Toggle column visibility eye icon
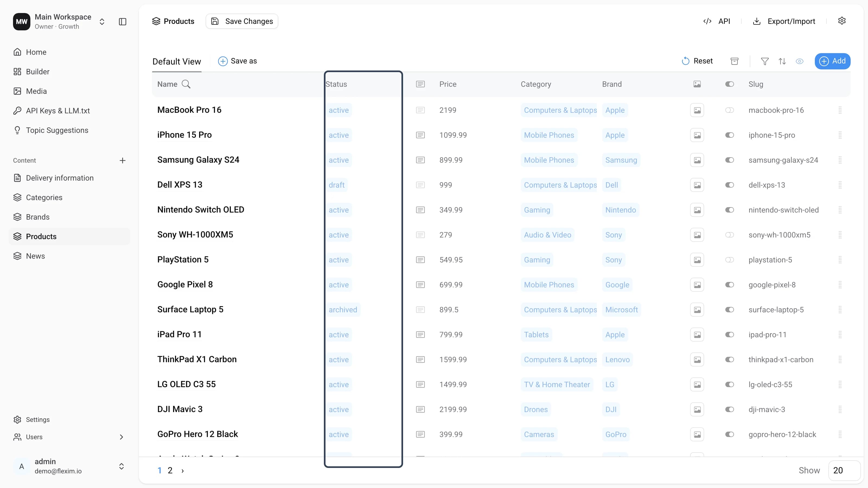Viewport: 868px width, 488px height. pyautogui.click(x=799, y=61)
